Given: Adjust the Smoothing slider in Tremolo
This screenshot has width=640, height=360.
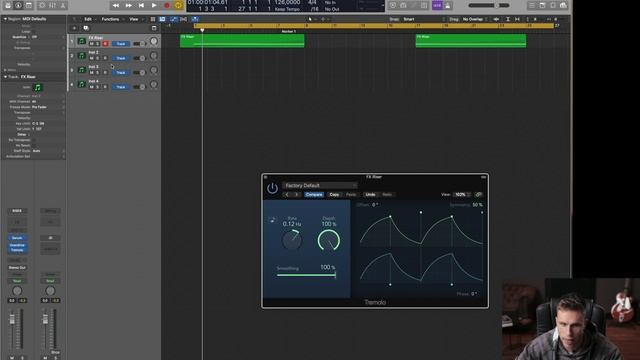Looking at the screenshot, I should pos(306,276).
